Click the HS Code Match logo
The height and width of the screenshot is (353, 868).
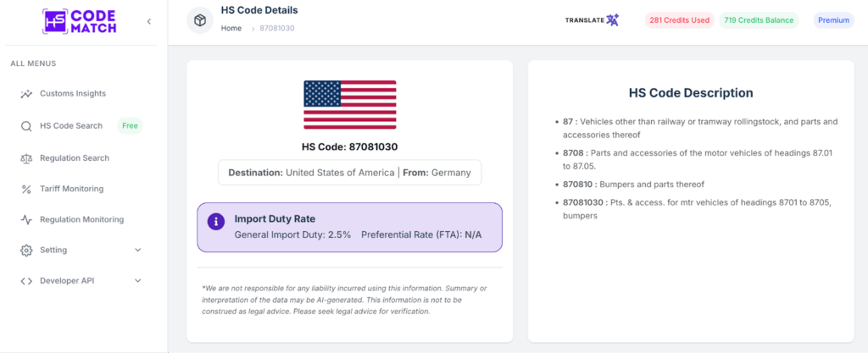point(80,21)
